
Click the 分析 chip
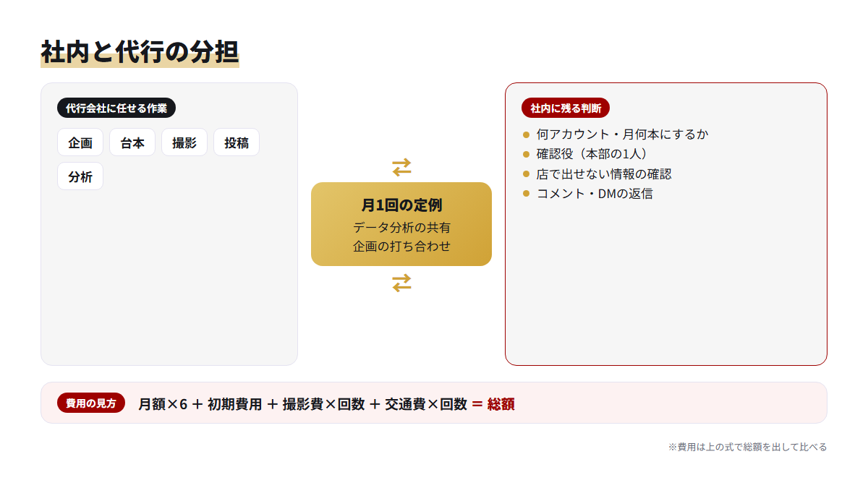(80, 176)
